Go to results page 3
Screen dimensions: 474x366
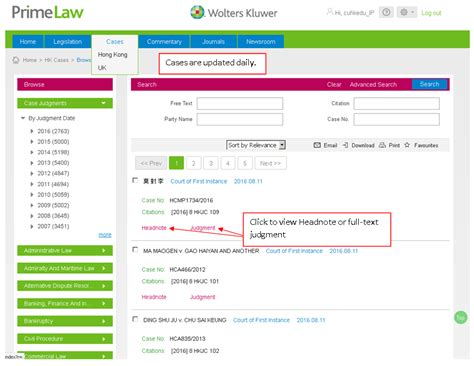pos(211,163)
